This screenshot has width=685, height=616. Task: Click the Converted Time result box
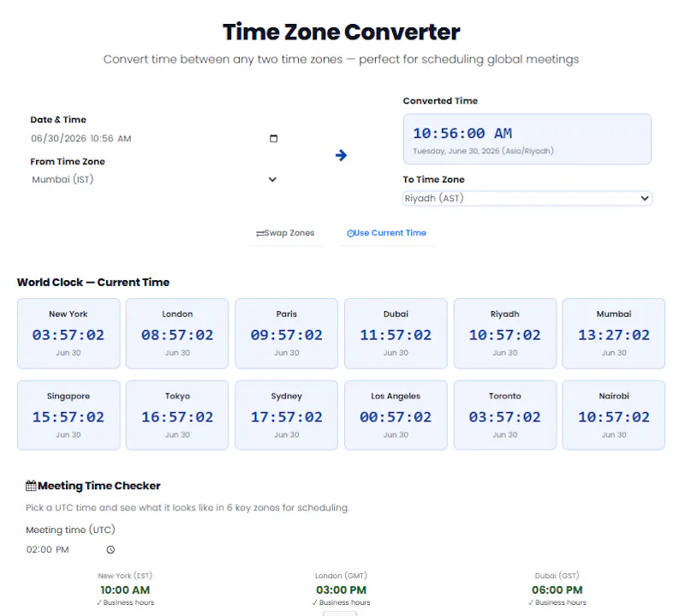pyautogui.click(x=527, y=139)
